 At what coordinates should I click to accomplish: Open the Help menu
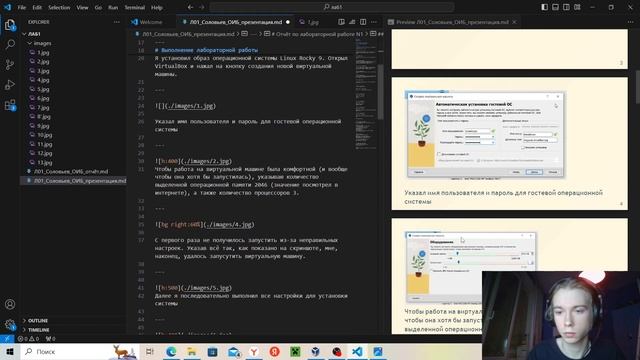pos(157,7)
